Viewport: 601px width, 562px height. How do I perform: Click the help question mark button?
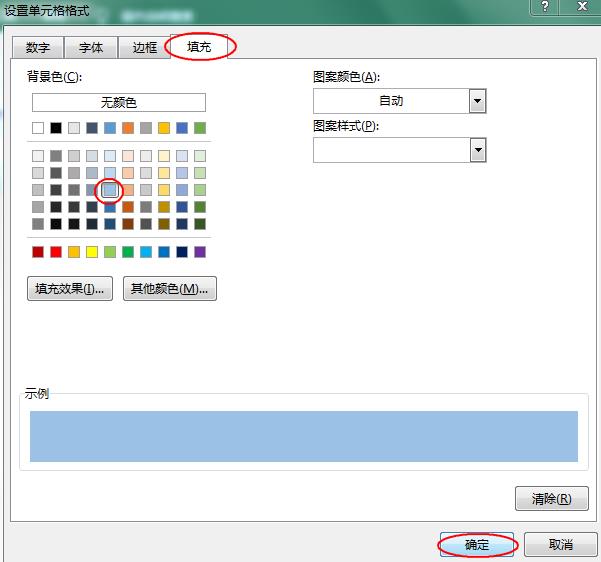pos(544,7)
